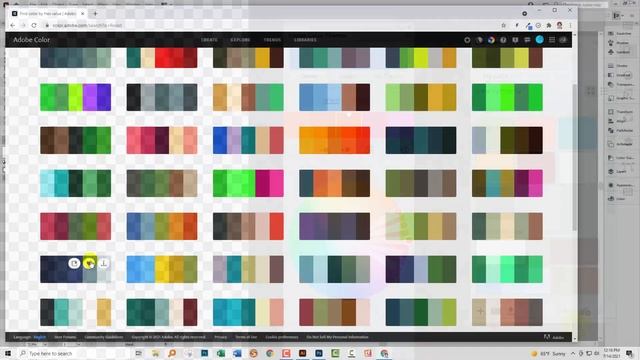Open the green and magenta-pink palette
Image resolution: width=640 pixels, height=360 pixels.
pyautogui.click(x=248, y=183)
